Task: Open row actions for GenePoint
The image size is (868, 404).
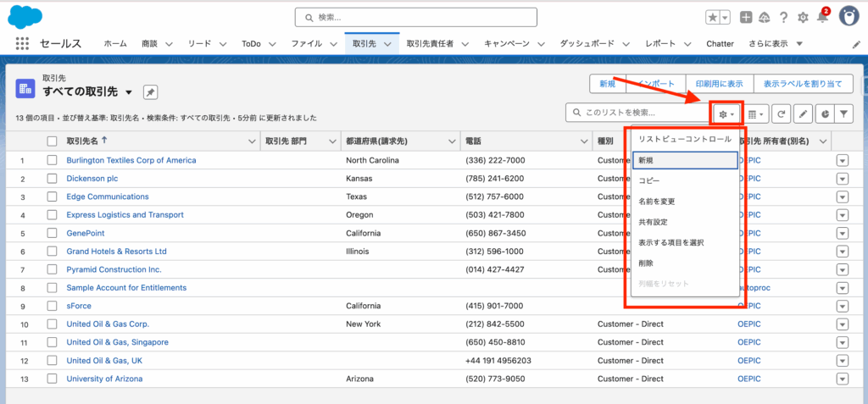Action: pyautogui.click(x=843, y=234)
